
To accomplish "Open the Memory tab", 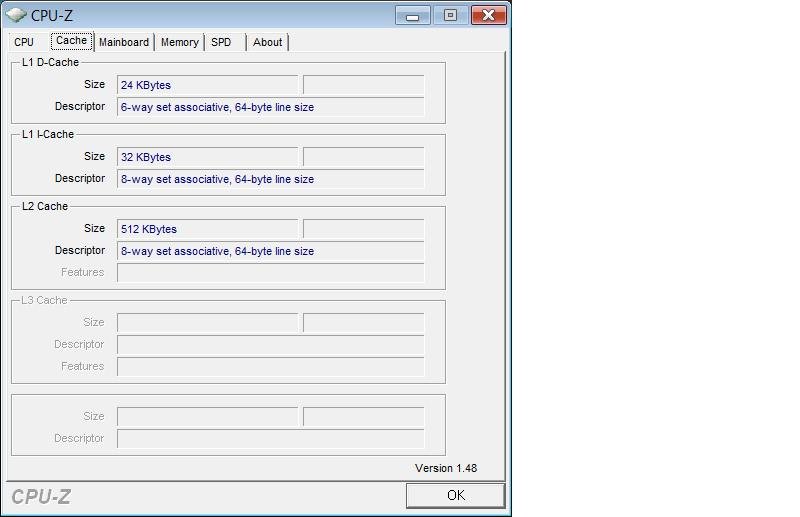I will 180,42.
